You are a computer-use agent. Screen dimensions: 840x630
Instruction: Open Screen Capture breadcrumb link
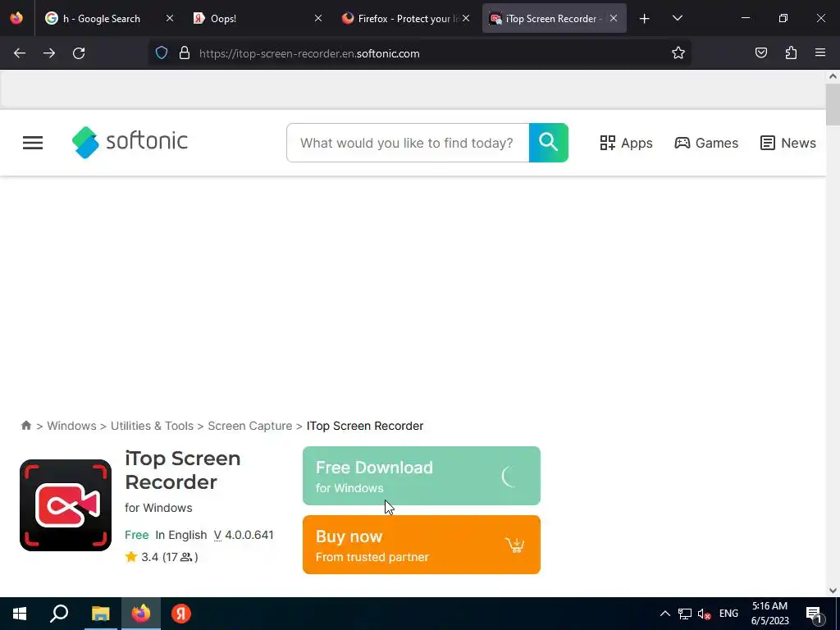(x=249, y=426)
